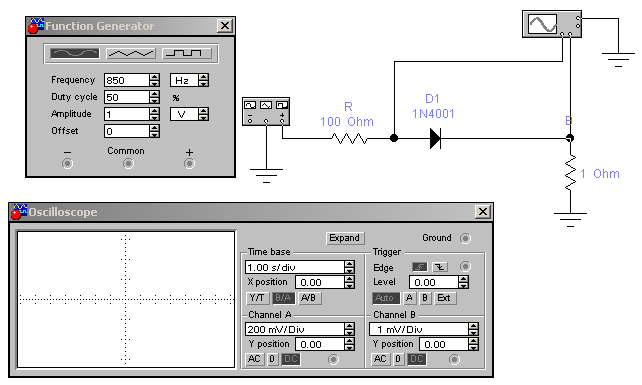Click Channel A Y position field
The height and width of the screenshot is (385, 642).
point(320,344)
